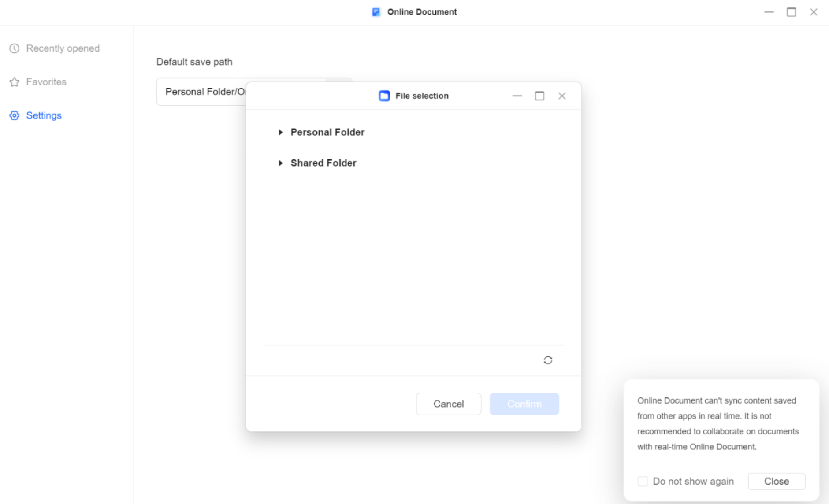Dismiss the sync notification with Close button
The width and height of the screenshot is (829, 504).
pos(776,481)
